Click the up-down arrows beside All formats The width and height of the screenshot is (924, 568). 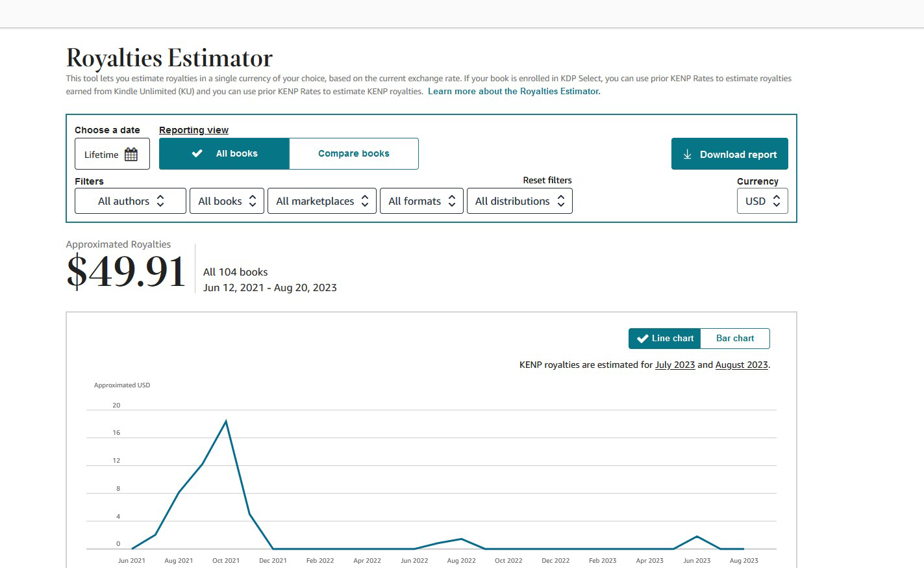[x=452, y=201]
